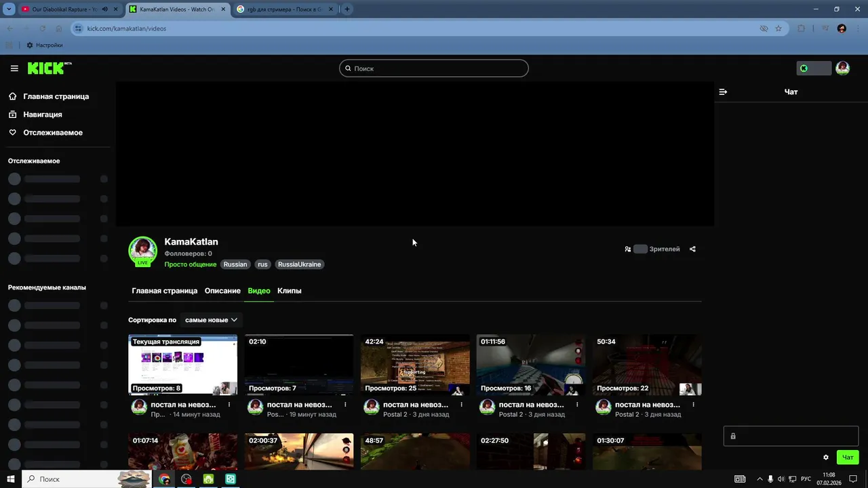Open the 02:10 video thumbnail

[299, 365]
